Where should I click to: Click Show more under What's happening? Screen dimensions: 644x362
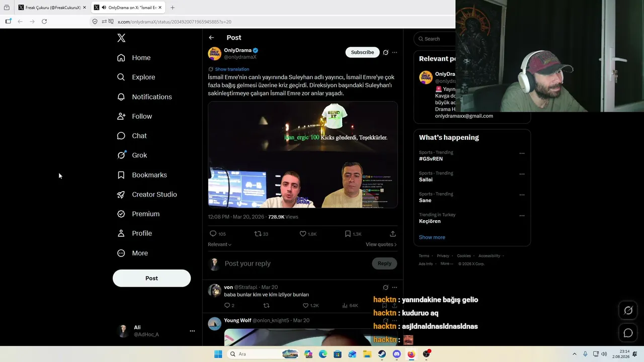coord(432,237)
